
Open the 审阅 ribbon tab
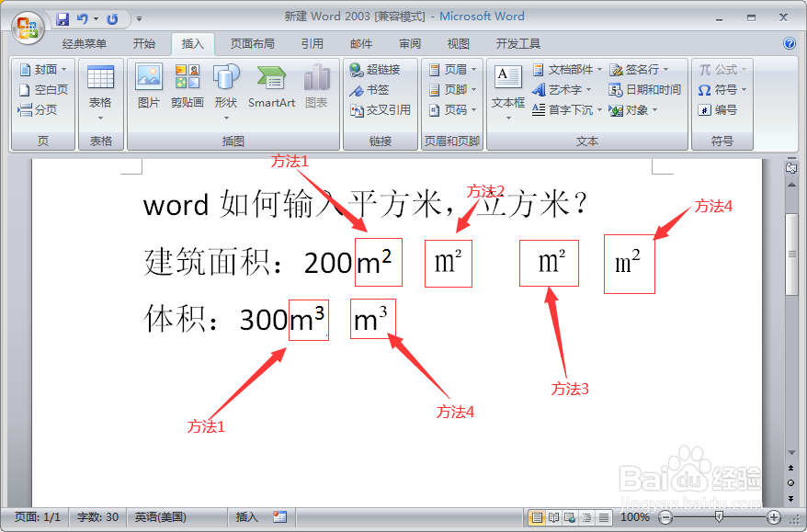coord(409,42)
